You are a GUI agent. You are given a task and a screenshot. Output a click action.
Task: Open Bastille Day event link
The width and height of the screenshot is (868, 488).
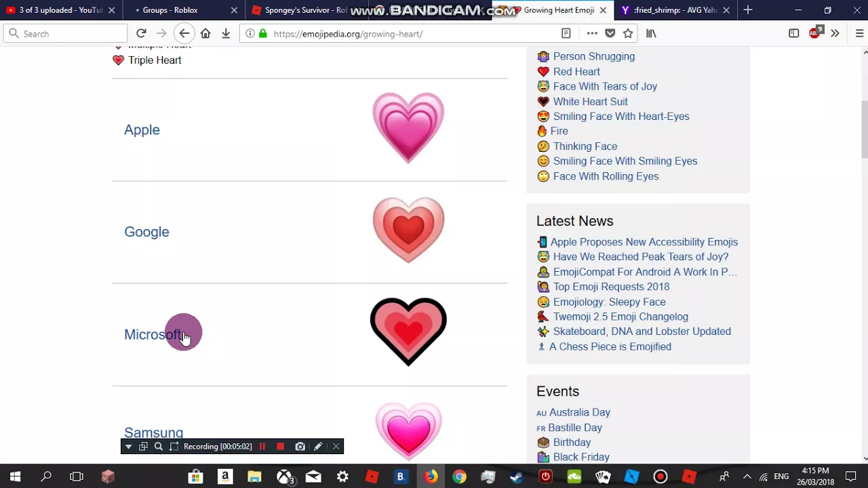point(575,427)
